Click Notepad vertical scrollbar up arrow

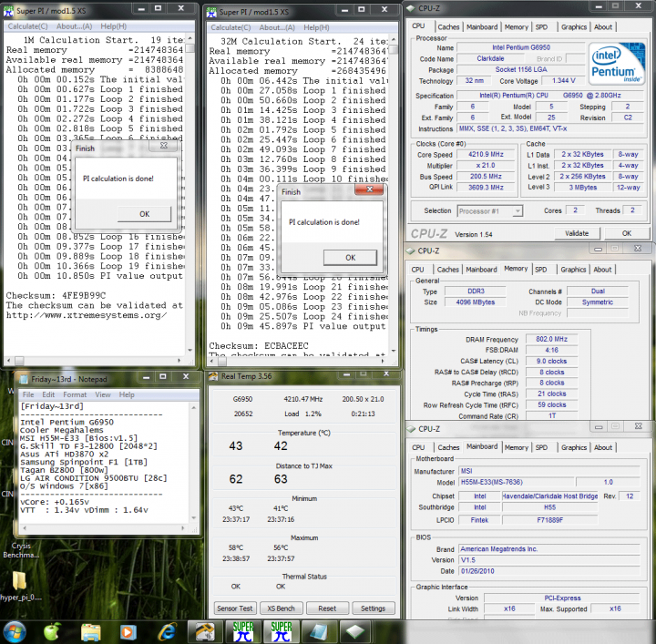pyautogui.click(x=193, y=407)
